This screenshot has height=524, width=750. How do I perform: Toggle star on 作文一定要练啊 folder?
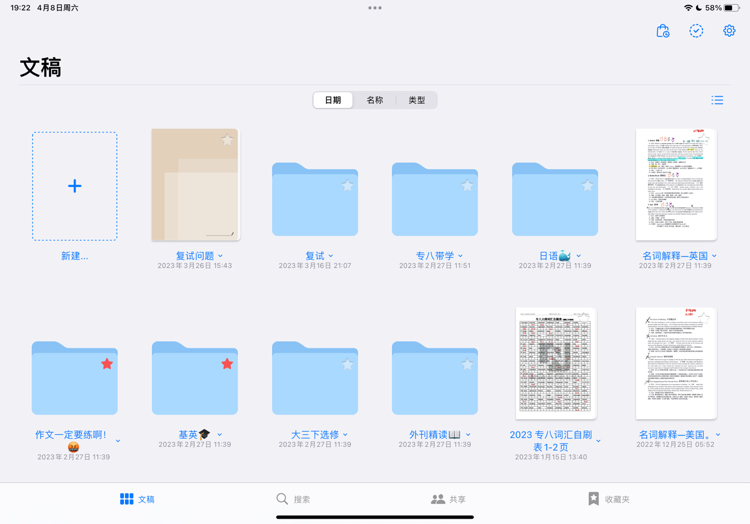(107, 364)
